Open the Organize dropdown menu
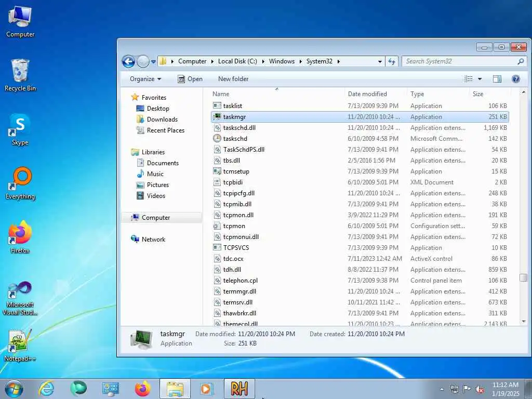Screen dimensions: 532x399 tap(145, 79)
